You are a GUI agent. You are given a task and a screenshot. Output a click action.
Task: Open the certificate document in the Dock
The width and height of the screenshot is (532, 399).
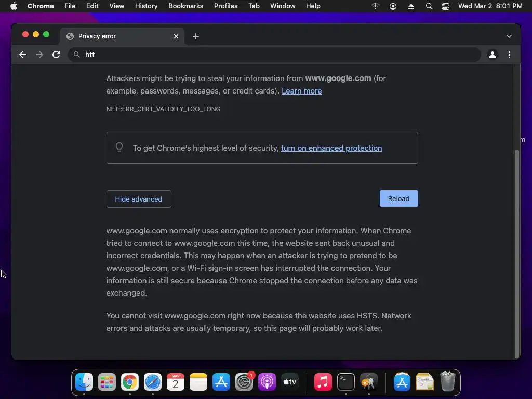[424, 382]
